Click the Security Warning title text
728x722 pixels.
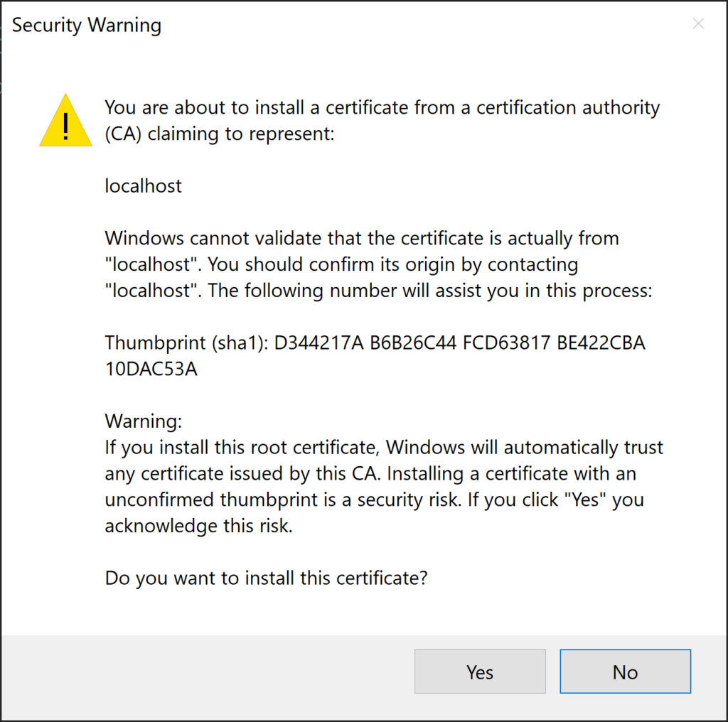pos(87,26)
